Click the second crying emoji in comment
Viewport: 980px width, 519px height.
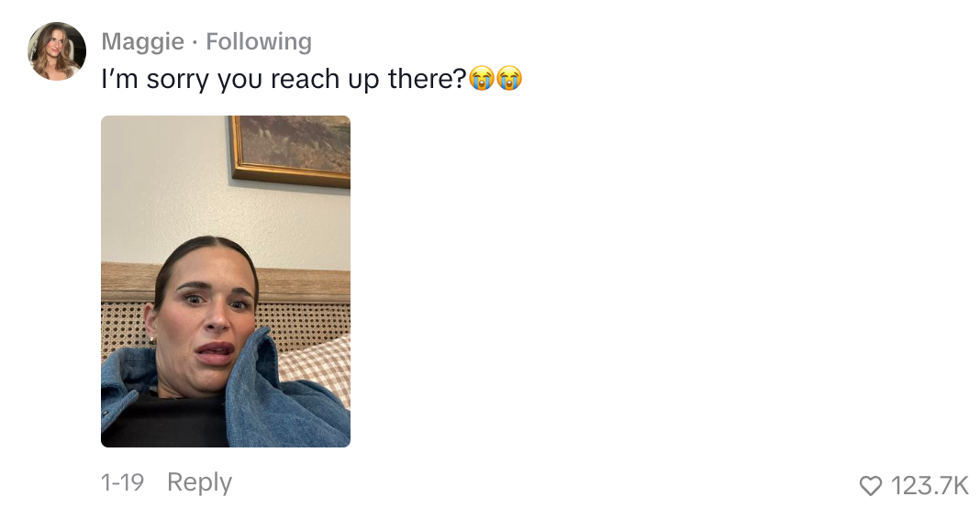tap(509, 79)
